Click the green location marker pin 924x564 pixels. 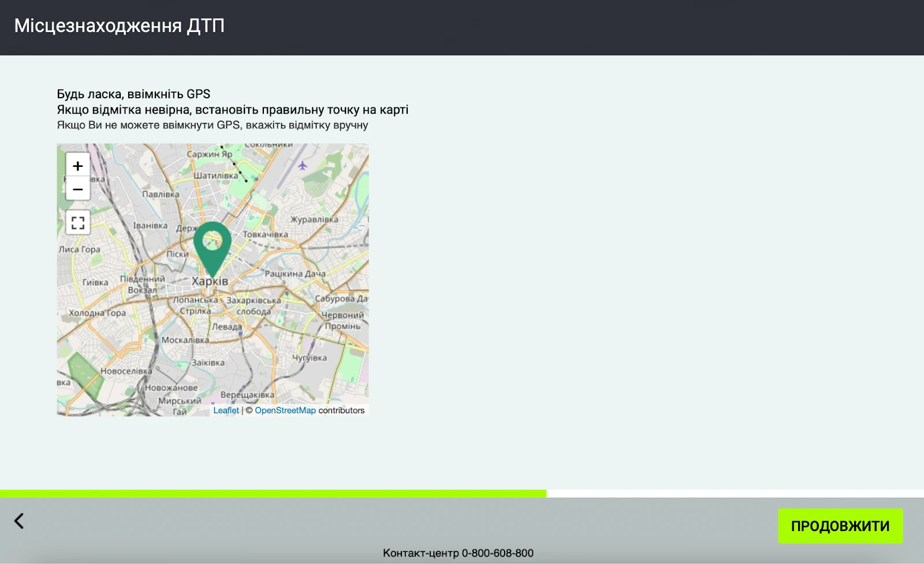212,245
